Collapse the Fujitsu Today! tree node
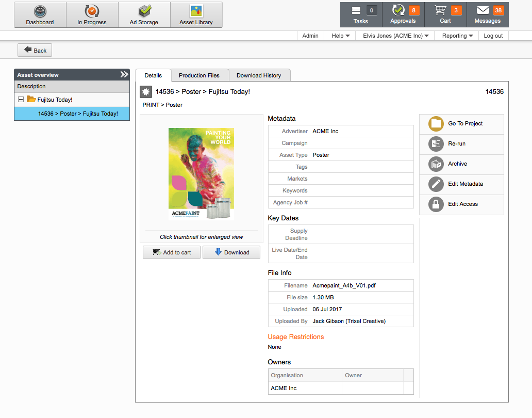The width and height of the screenshot is (532, 418). pos(21,100)
